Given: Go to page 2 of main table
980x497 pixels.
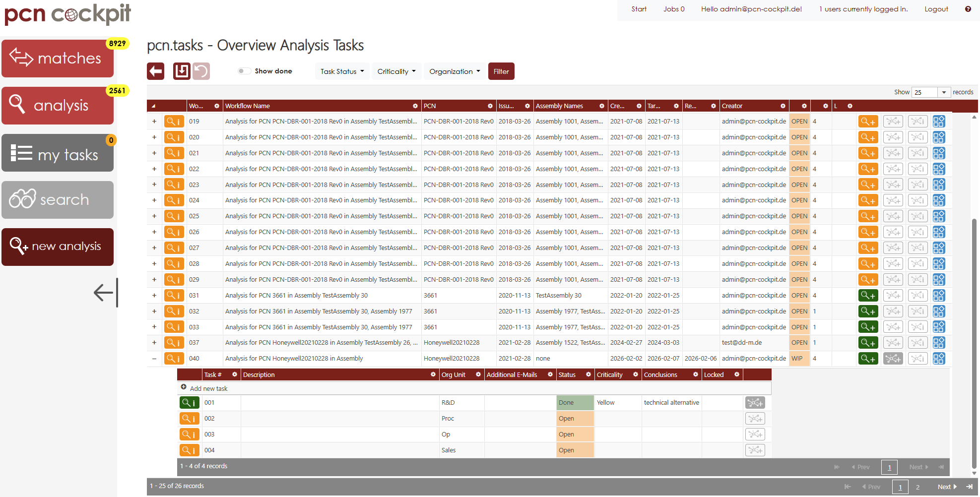Looking at the screenshot, I should 918,487.
